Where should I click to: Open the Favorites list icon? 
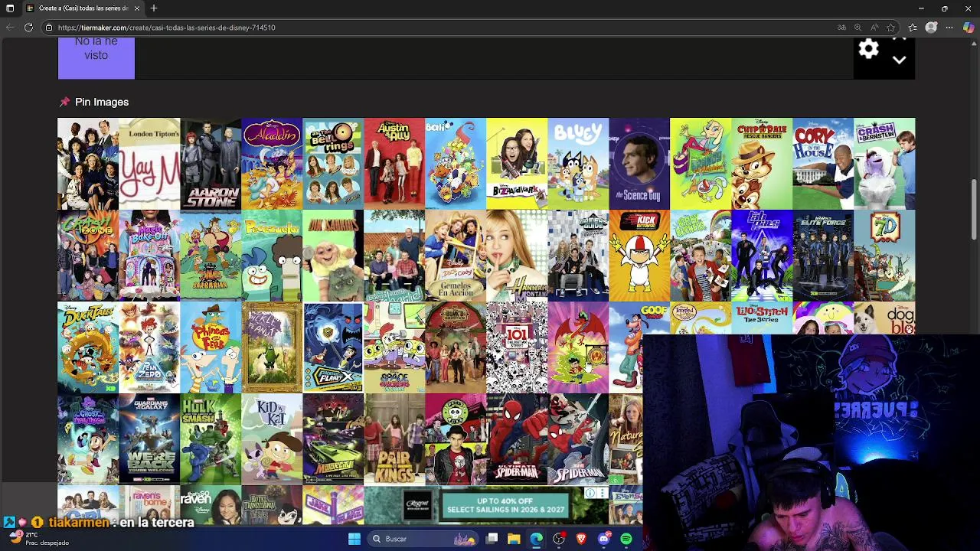coord(912,28)
